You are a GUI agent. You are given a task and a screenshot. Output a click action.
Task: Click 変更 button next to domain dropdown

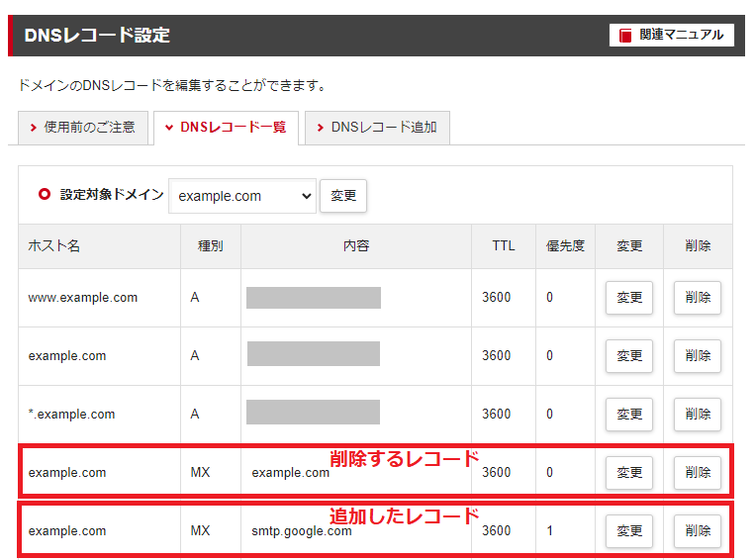343,196
